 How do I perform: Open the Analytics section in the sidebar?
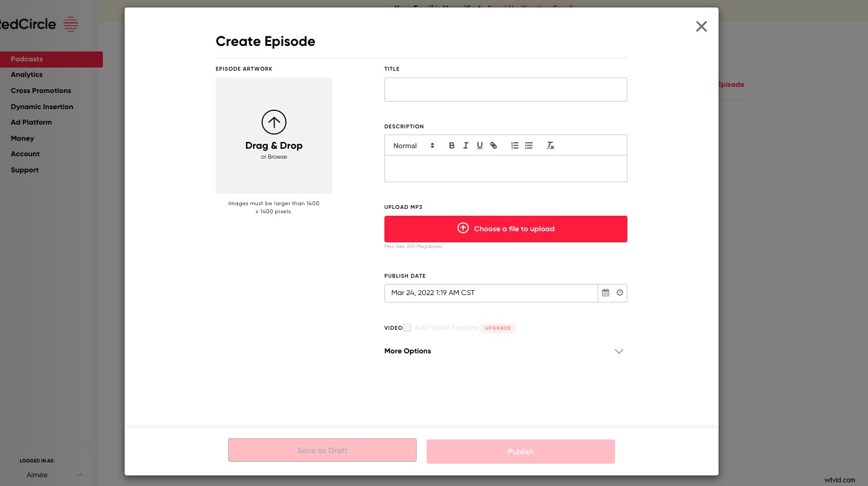(x=27, y=74)
